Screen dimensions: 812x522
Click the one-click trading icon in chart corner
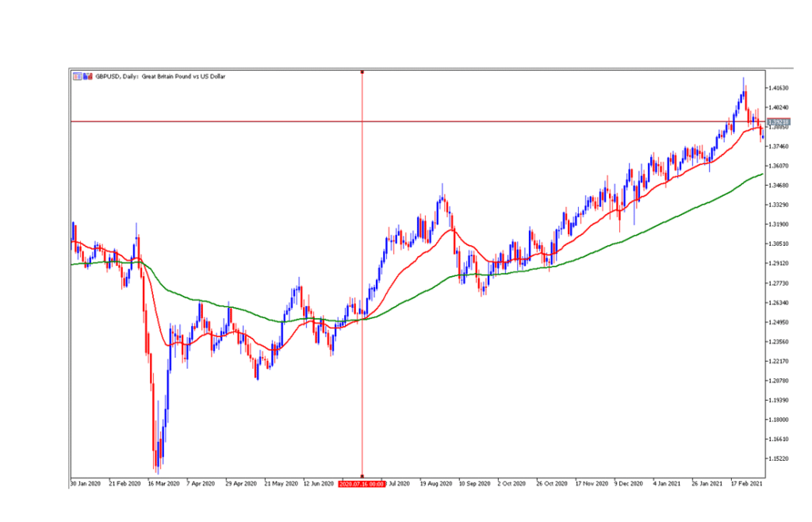pyautogui.click(x=77, y=77)
